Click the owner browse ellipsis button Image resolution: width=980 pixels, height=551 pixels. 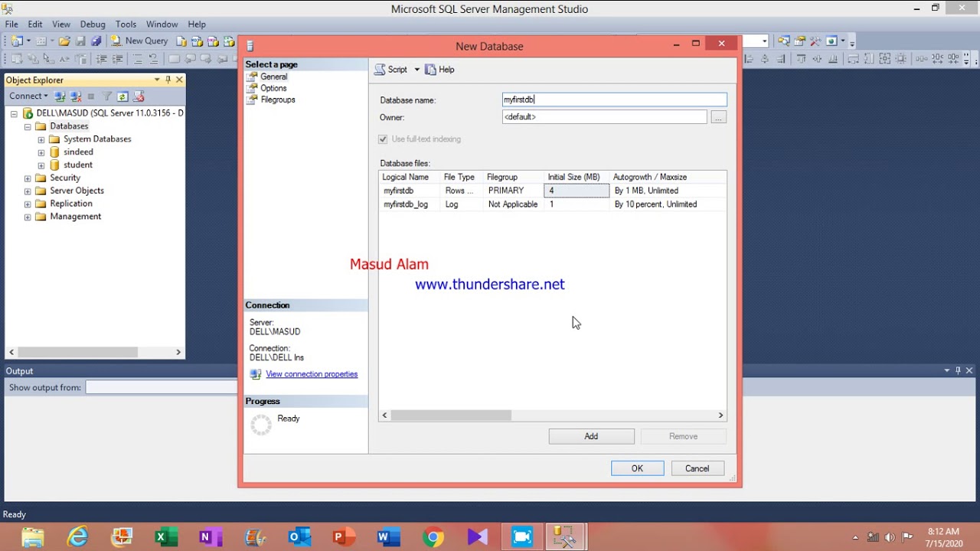[718, 117]
